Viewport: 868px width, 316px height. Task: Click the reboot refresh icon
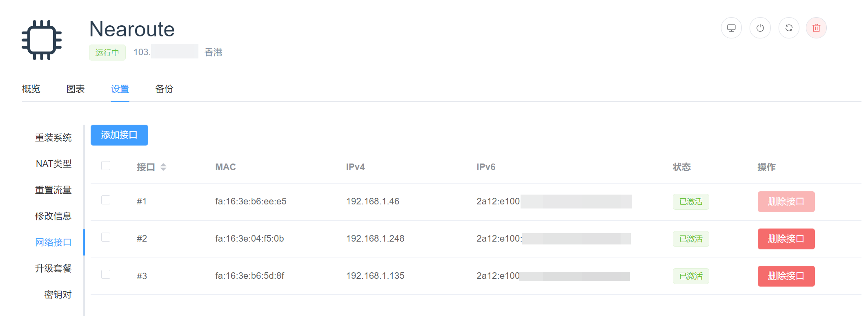coord(789,28)
